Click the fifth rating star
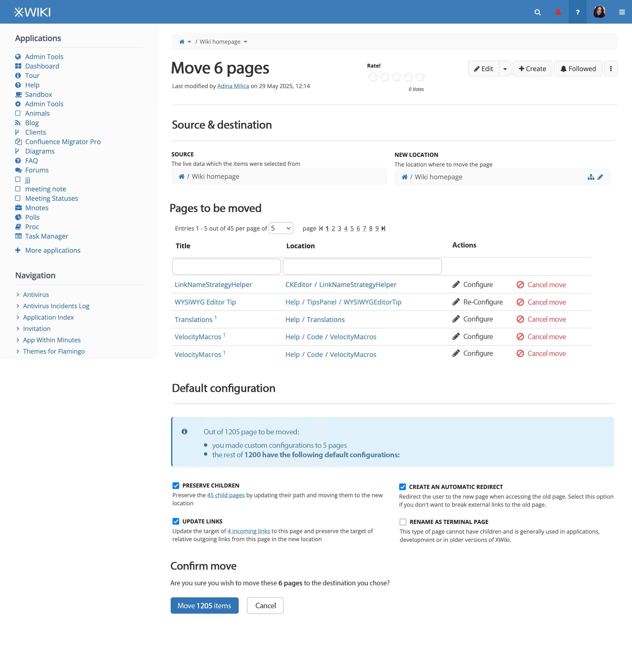 (x=420, y=77)
